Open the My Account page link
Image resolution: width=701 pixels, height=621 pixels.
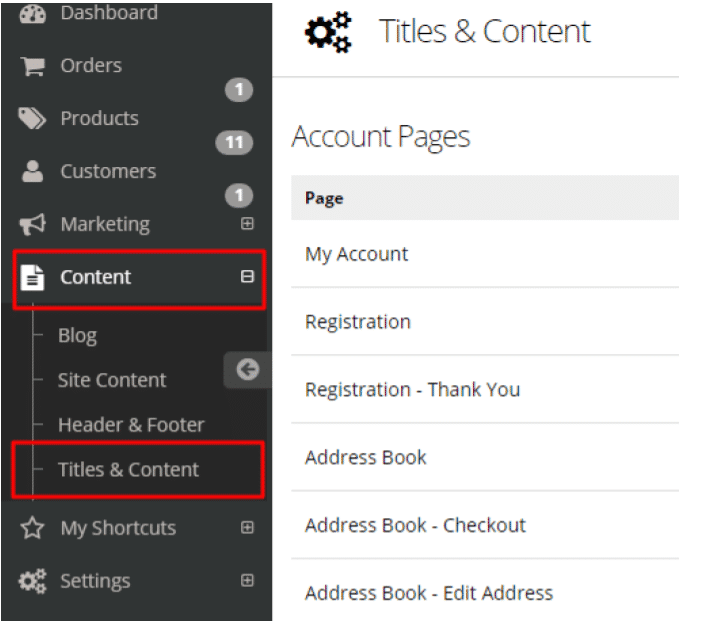point(356,254)
